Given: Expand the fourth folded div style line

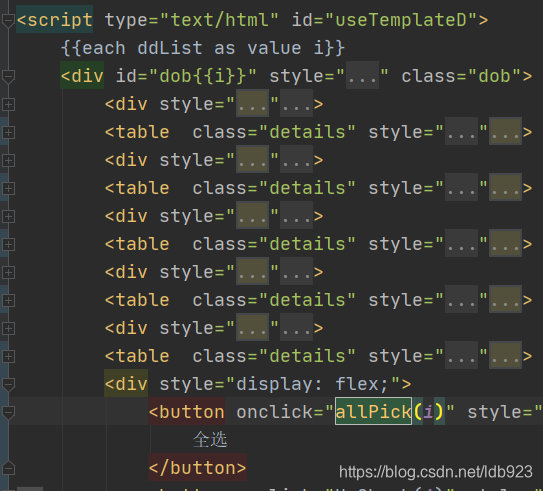Looking at the screenshot, I should pos(8,273).
